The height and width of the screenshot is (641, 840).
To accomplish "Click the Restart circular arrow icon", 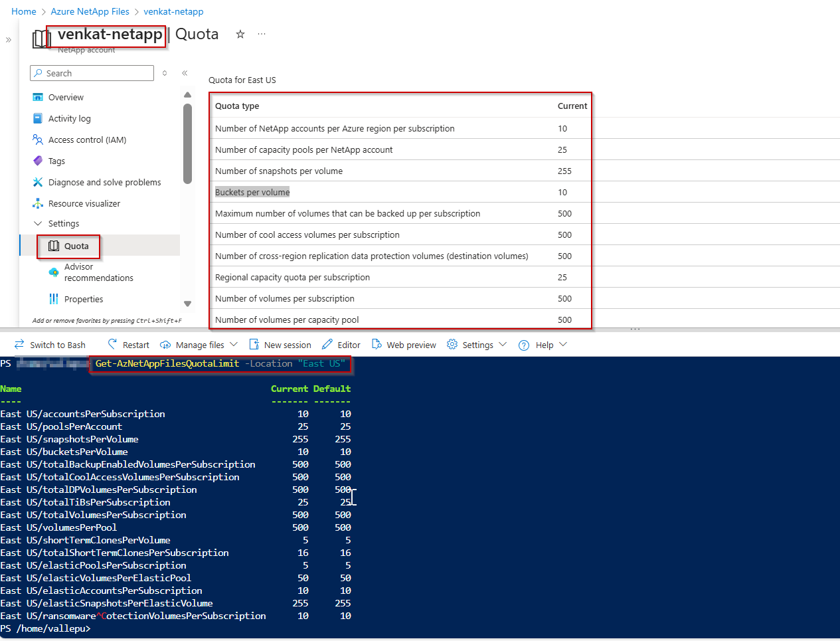I will 112,344.
